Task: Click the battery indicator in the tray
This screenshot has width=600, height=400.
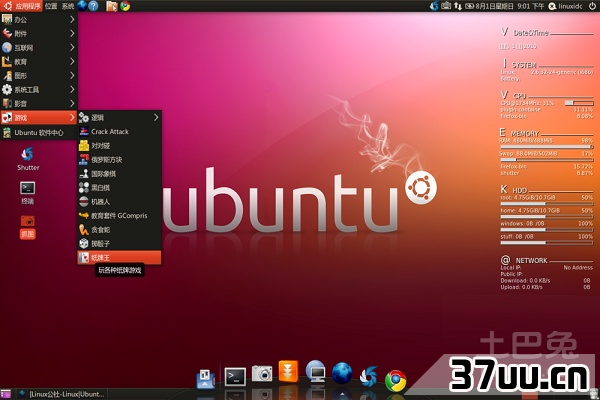Action: tap(469, 6)
